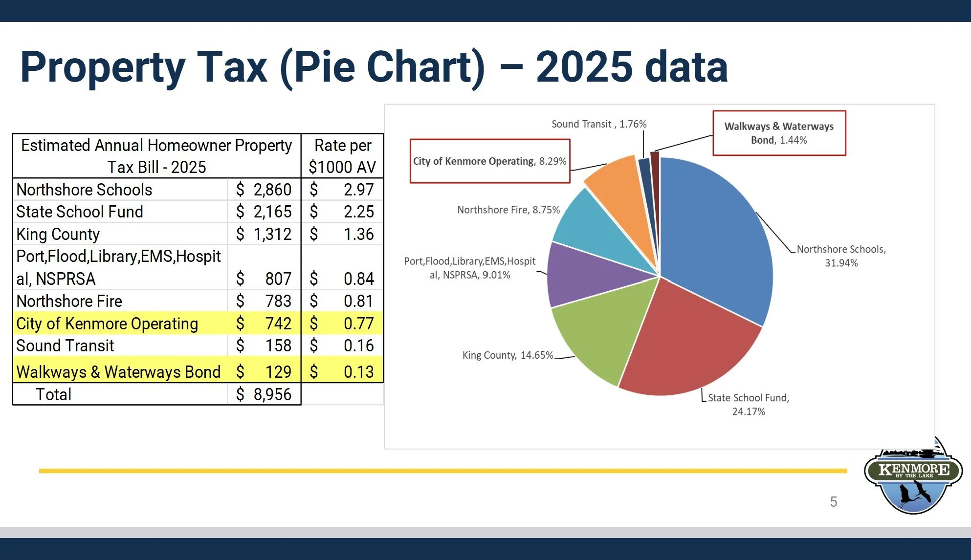Select 'King County' in the table

(58, 234)
